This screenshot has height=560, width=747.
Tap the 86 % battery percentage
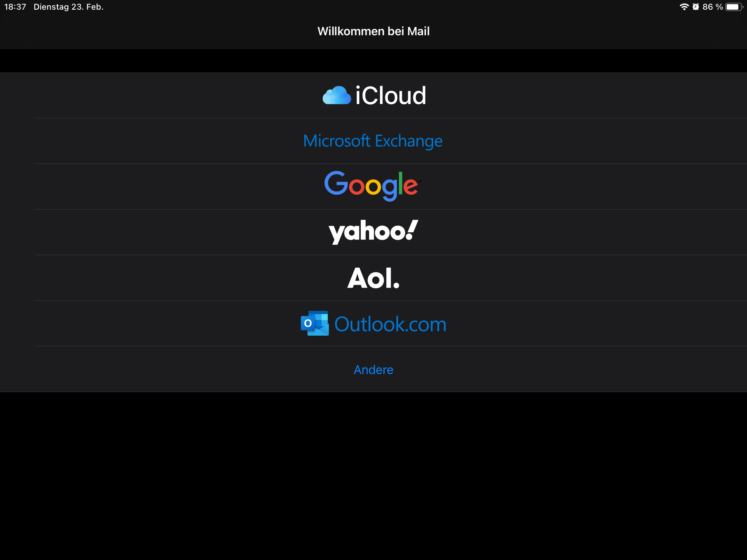[712, 7]
